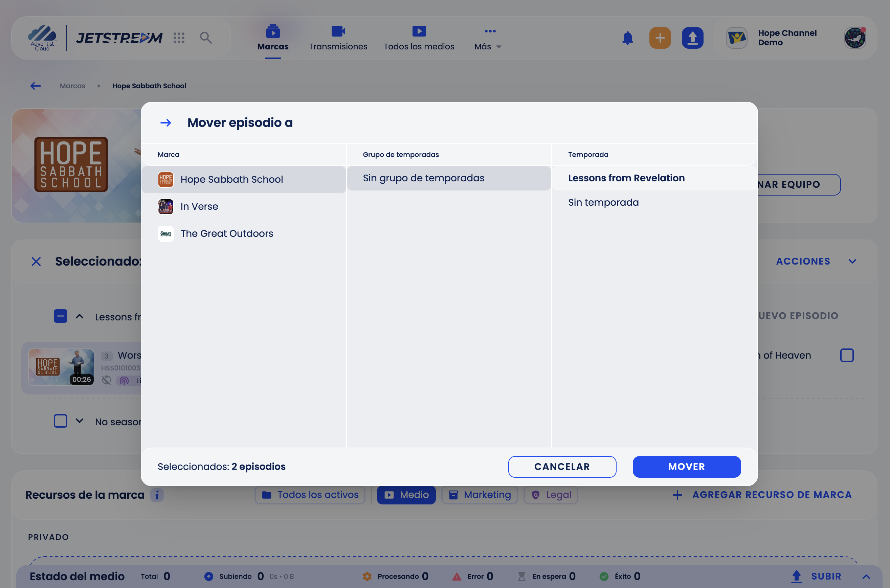Select Lessons from Revelation season
Screen dimensions: 890x588
[654, 178]
